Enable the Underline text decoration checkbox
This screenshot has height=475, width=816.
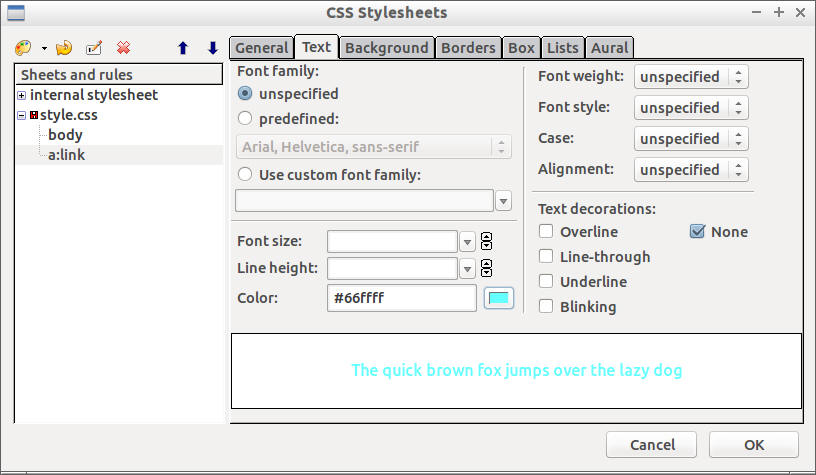tap(546, 282)
